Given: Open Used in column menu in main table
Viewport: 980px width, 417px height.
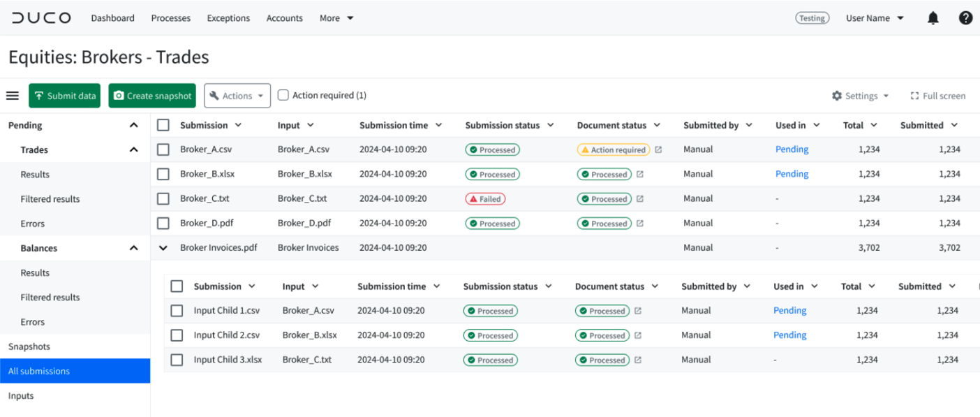Looking at the screenshot, I should (x=816, y=125).
